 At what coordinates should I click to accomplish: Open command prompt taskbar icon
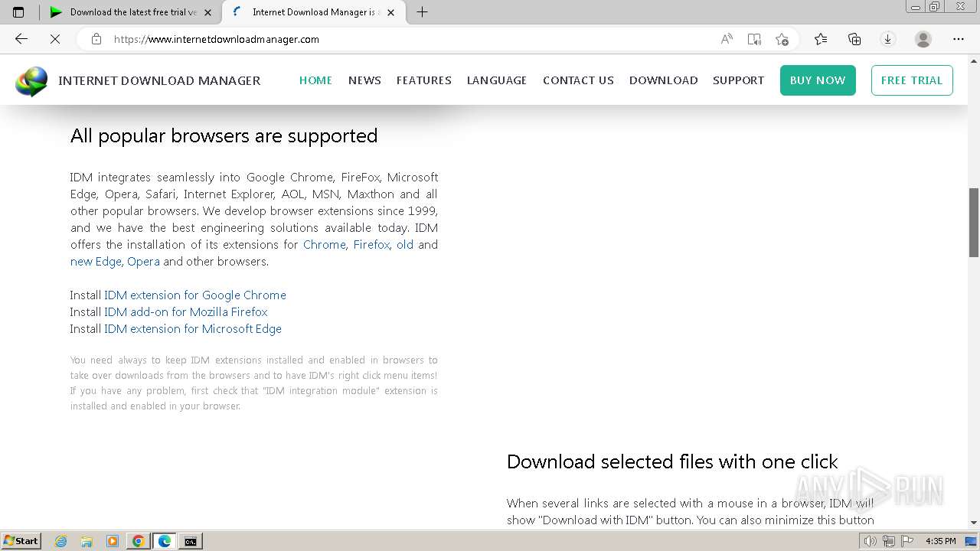pyautogui.click(x=190, y=541)
